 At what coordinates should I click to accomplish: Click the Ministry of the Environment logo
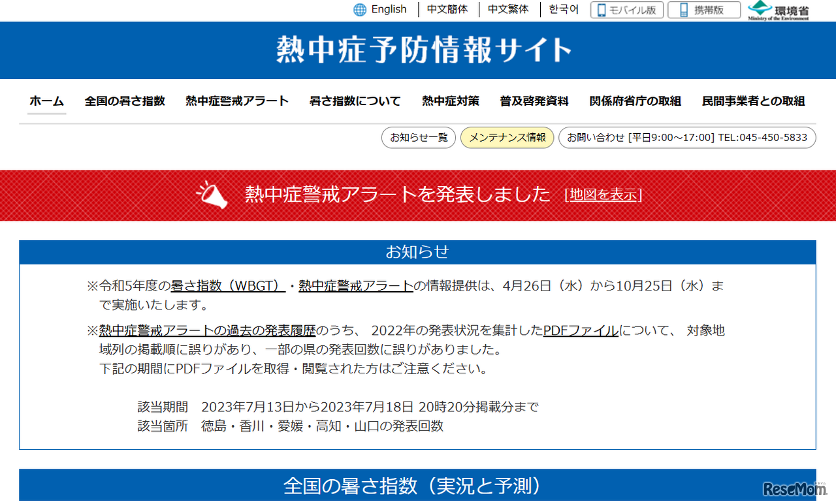pyautogui.click(x=779, y=10)
